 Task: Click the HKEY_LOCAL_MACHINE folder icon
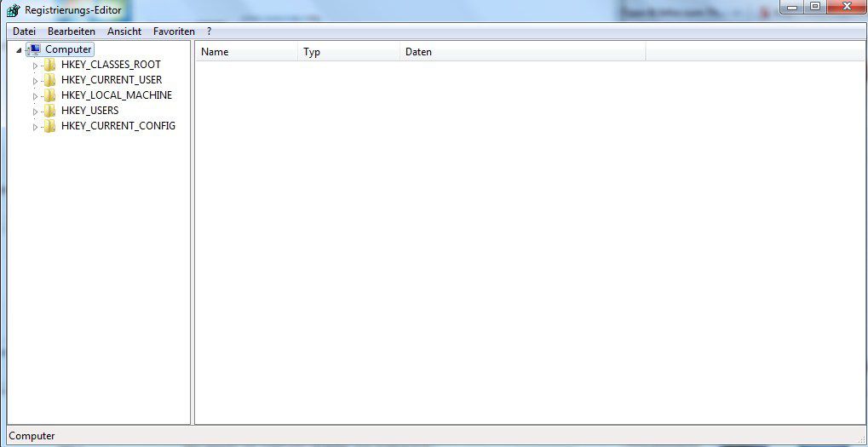pyautogui.click(x=50, y=95)
